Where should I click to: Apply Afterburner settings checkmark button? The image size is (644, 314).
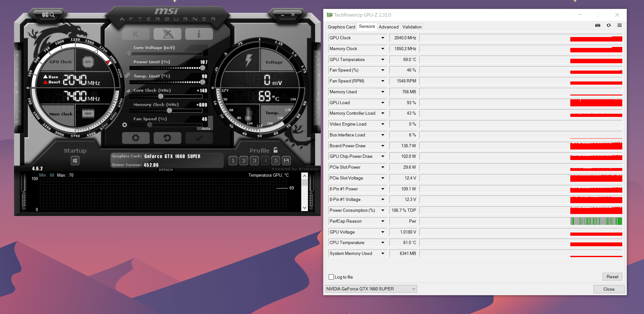[x=199, y=138]
